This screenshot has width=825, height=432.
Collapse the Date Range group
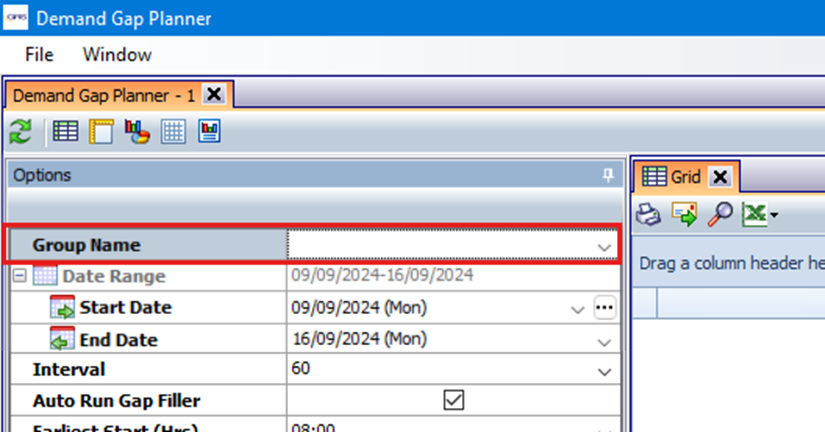(18, 277)
